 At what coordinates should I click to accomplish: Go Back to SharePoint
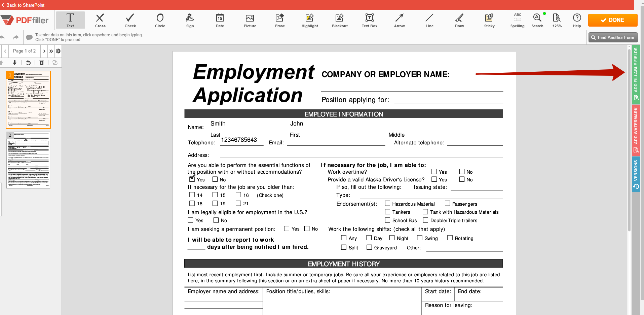(x=23, y=5)
